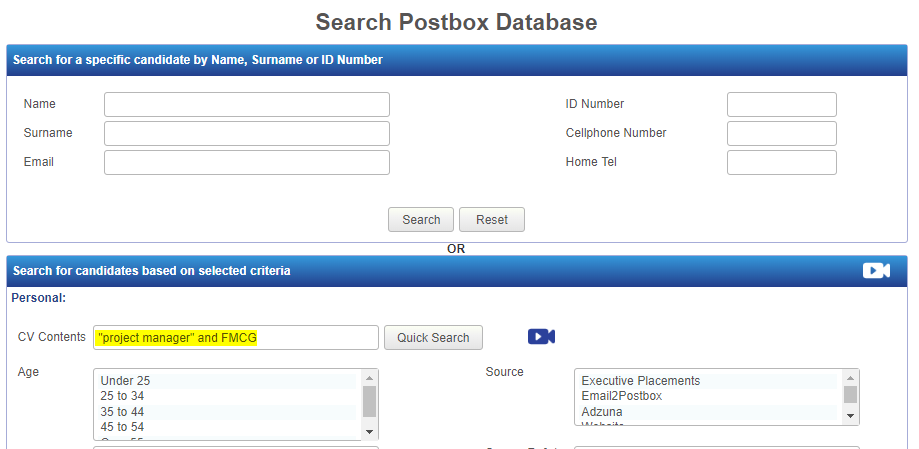This screenshot has height=449, width=919.
Task: Focus the Name input field
Action: click(x=247, y=104)
